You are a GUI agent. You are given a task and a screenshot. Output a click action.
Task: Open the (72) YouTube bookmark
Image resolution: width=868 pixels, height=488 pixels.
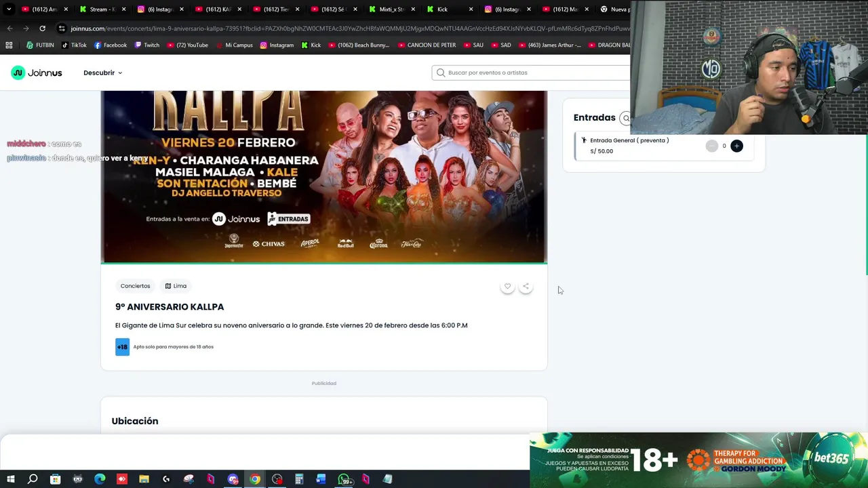187,45
